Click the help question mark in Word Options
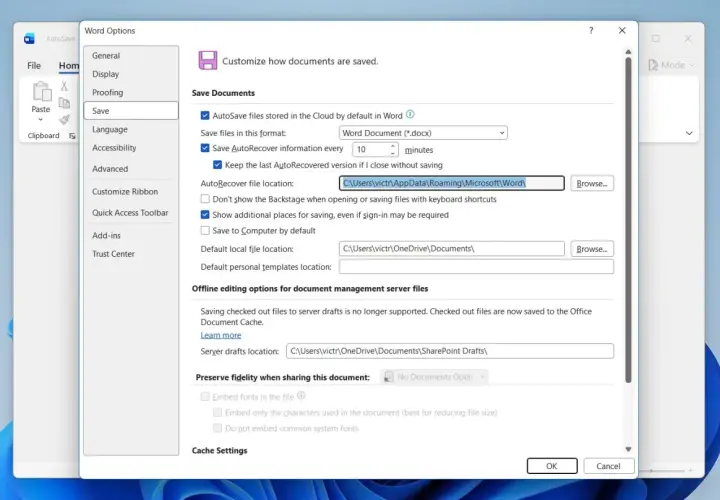 591,30
